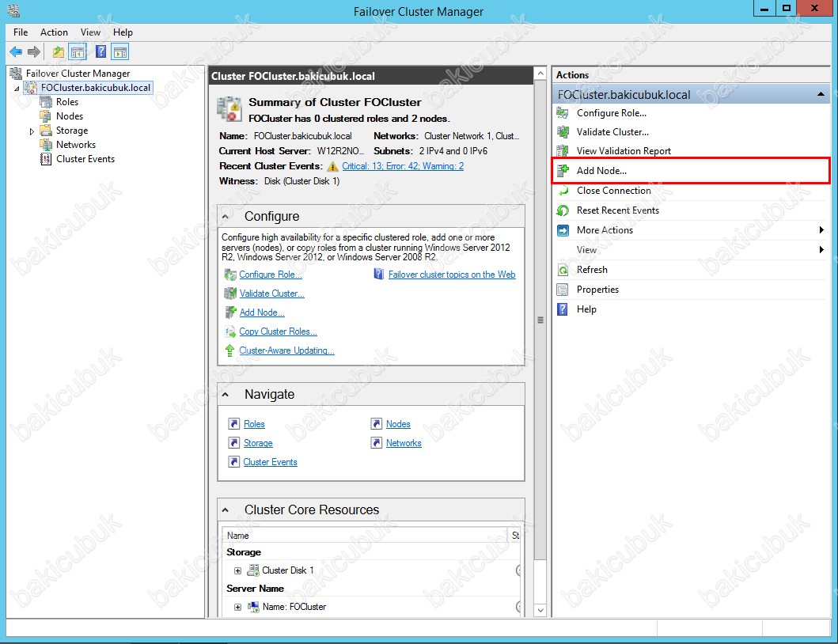This screenshot has height=644, width=838.
Task: Collapse the FOCluster.bakicubuk.local tree node
Action: click(x=17, y=88)
